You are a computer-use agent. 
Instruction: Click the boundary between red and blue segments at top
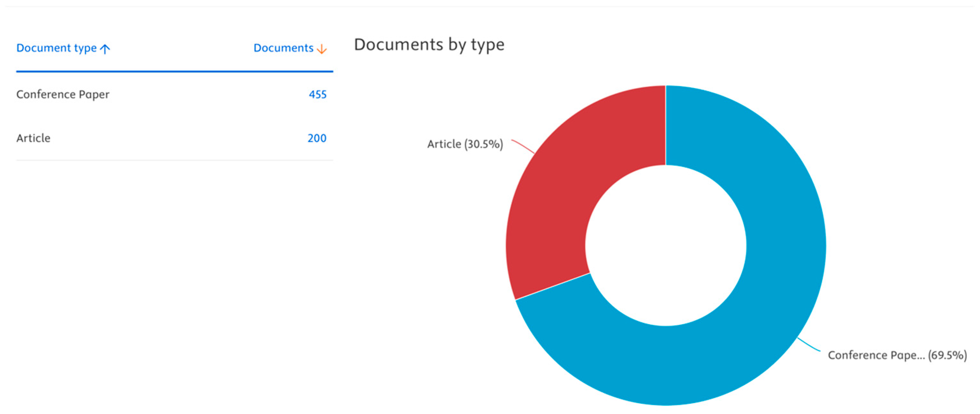[665, 125]
